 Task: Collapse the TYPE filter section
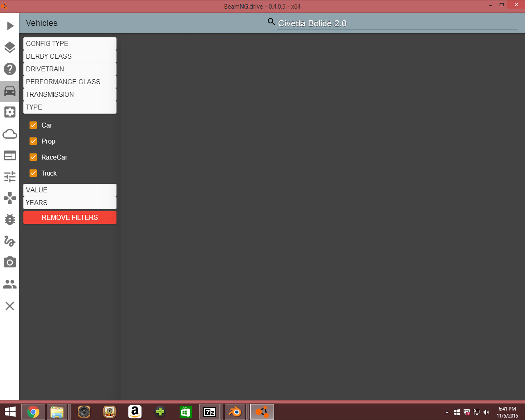click(70, 107)
